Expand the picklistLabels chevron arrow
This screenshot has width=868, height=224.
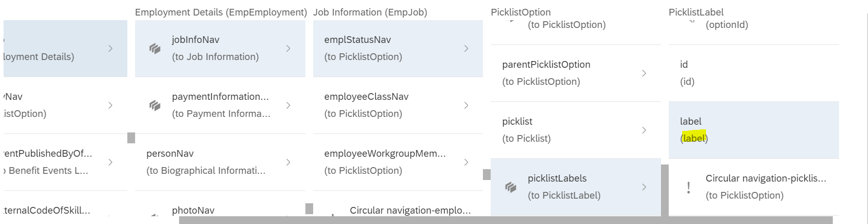[644, 187]
